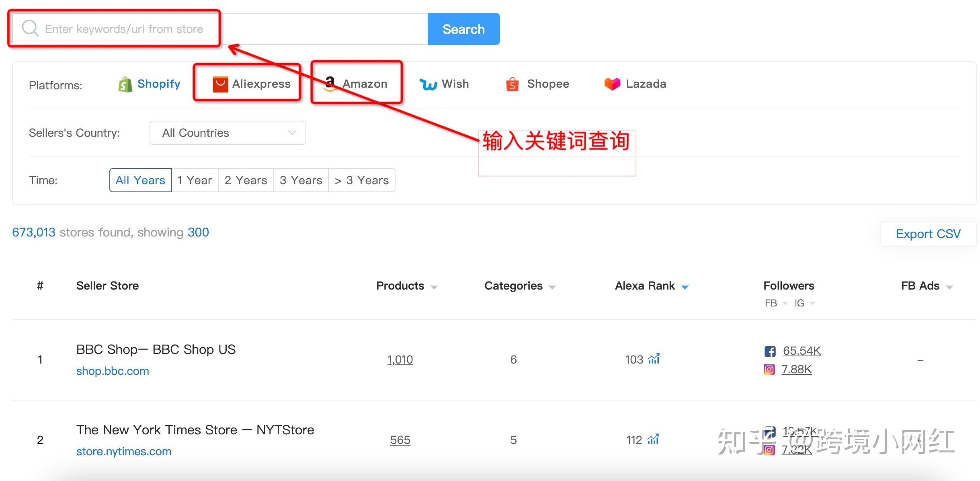Click the categories value 6 for BBC Shop
Viewport: 980px width, 481px height.
pos(513,360)
